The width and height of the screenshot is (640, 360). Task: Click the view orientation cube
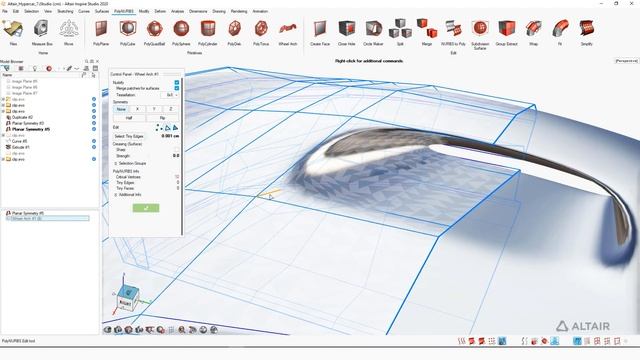pyautogui.click(x=127, y=297)
